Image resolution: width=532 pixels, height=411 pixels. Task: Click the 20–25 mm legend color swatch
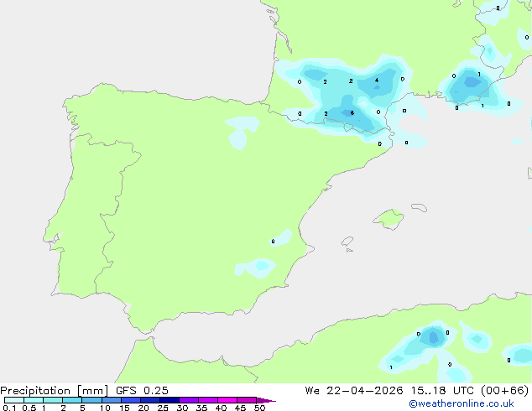[x=149, y=400]
